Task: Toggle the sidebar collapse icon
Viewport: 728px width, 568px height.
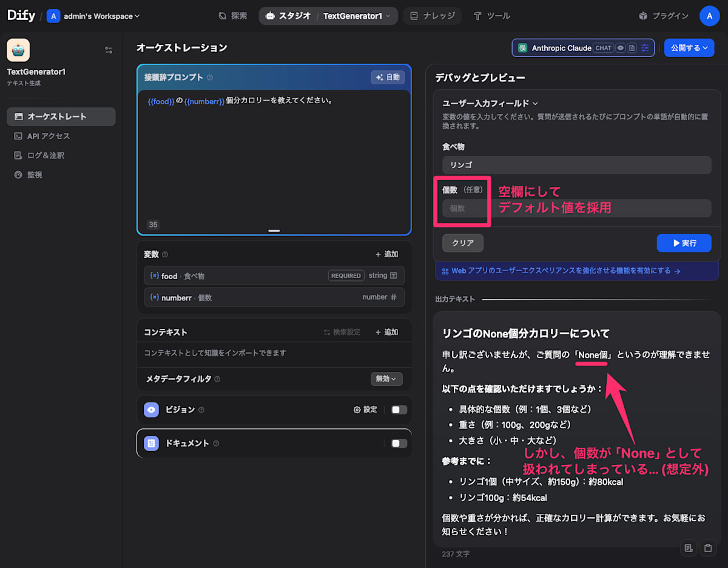Action: point(109,50)
